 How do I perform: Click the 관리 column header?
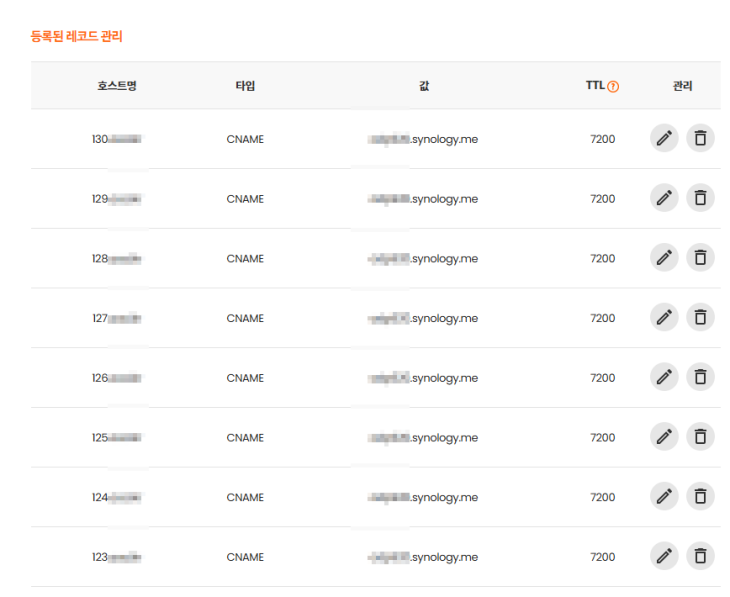click(x=683, y=86)
